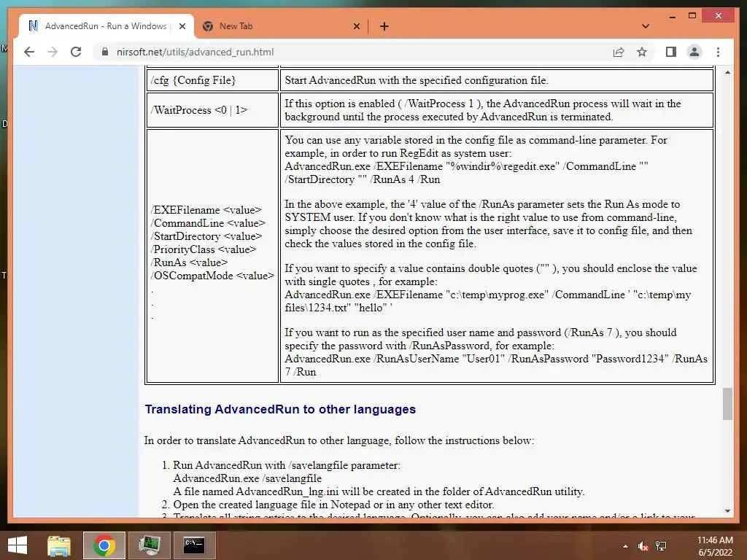
Task: Open the Command Prompt taskbar icon
Action: tap(194, 545)
